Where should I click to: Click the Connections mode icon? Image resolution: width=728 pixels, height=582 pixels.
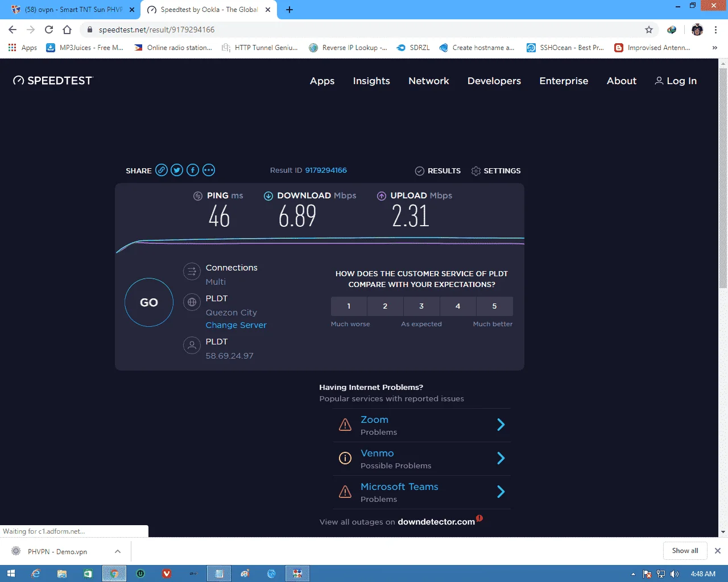pos(192,271)
